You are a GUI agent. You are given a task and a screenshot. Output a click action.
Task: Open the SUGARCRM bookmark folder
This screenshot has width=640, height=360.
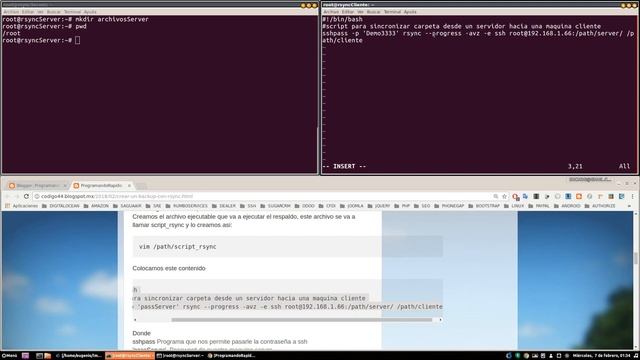[275, 206]
